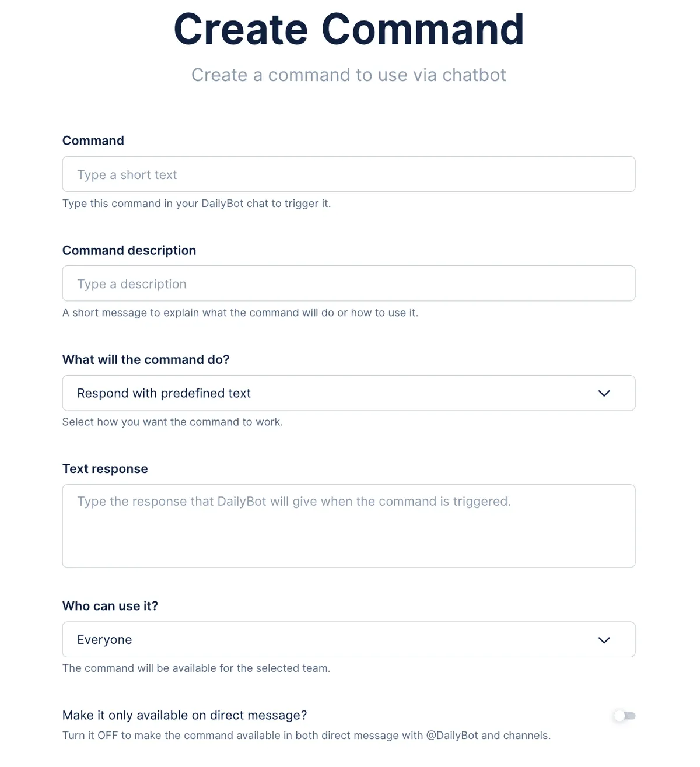Click the 'What will the command do?' label

146,359
